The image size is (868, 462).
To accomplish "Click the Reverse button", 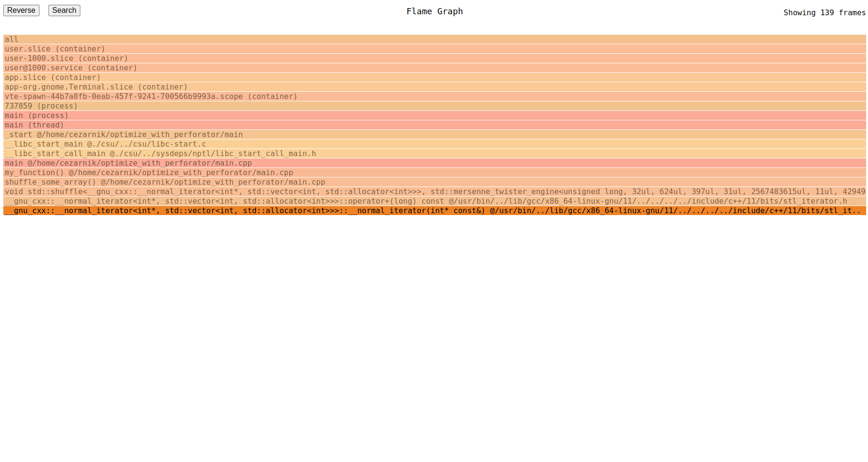I will (x=21, y=10).
